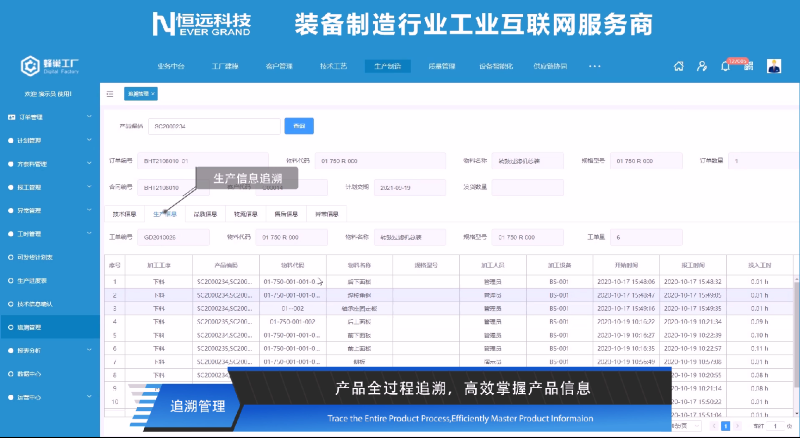Expand the 异常管理 sidebar chevron
Image resolution: width=800 pixels, height=438 pixels.
pos(89,210)
